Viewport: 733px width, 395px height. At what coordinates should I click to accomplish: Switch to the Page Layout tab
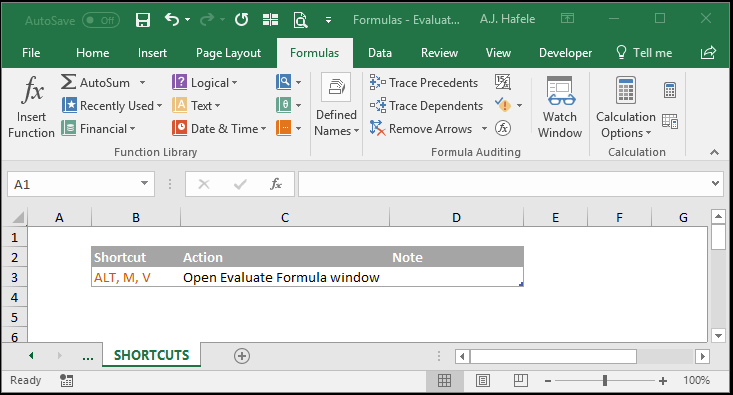(x=228, y=53)
